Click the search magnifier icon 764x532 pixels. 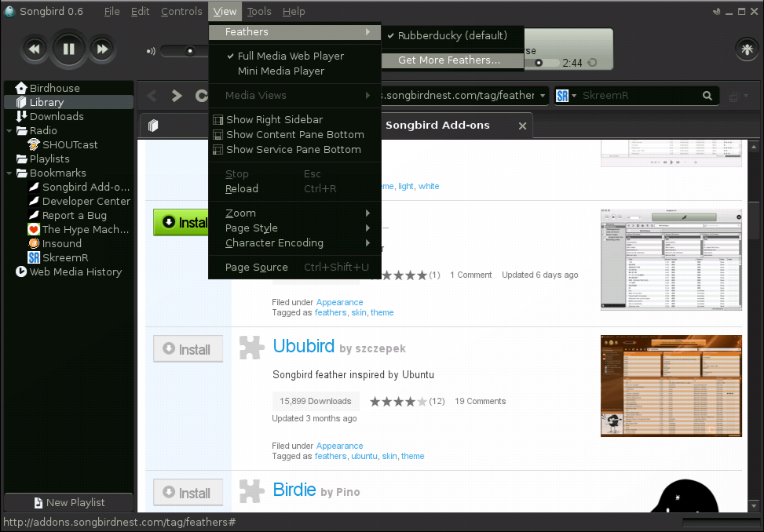[707, 96]
